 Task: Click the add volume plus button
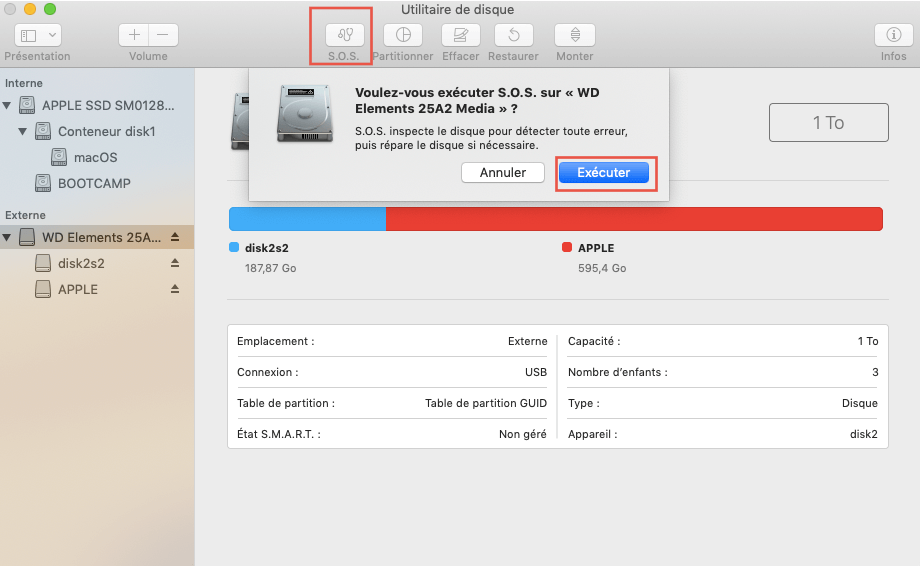[x=135, y=35]
